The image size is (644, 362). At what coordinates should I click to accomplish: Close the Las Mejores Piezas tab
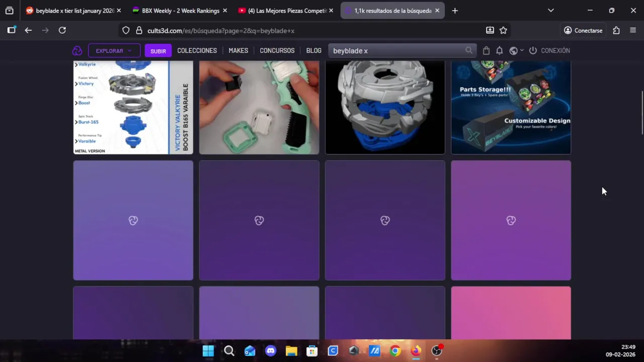(x=331, y=11)
